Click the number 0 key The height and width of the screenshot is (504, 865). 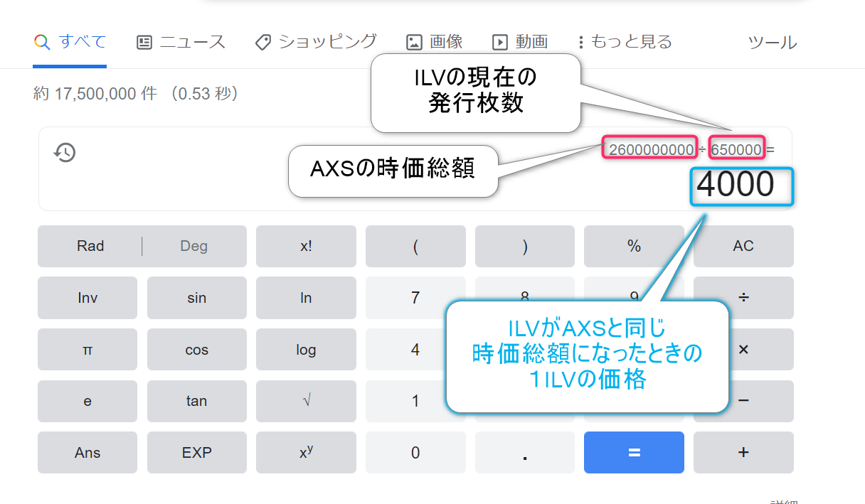click(x=415, y=453)
